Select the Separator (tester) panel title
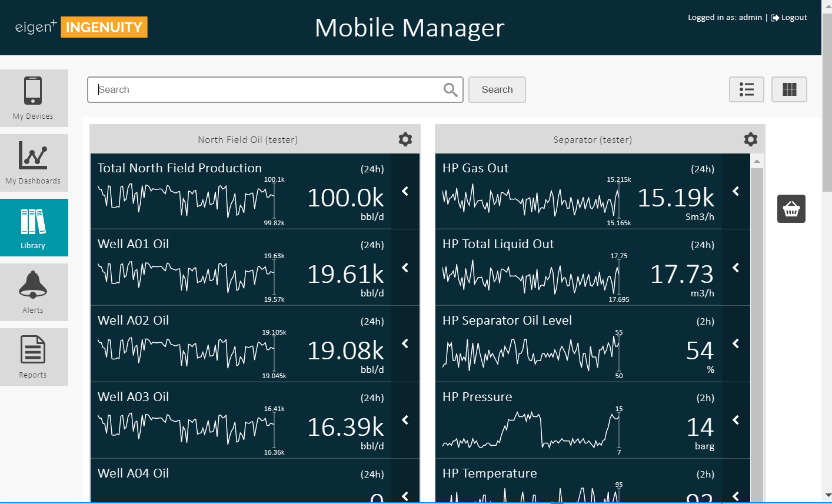This screenshot has height=504, width=832. pos(593,140)
